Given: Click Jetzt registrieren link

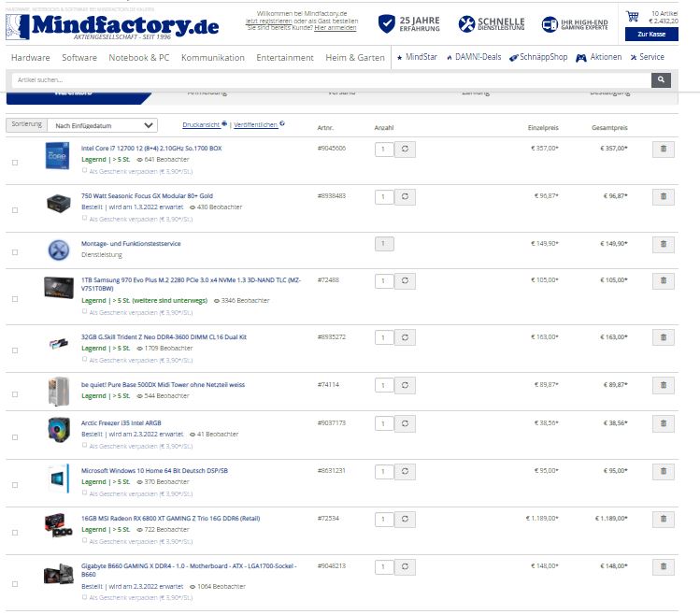Looking at the screenshot, I should (269, 21).
